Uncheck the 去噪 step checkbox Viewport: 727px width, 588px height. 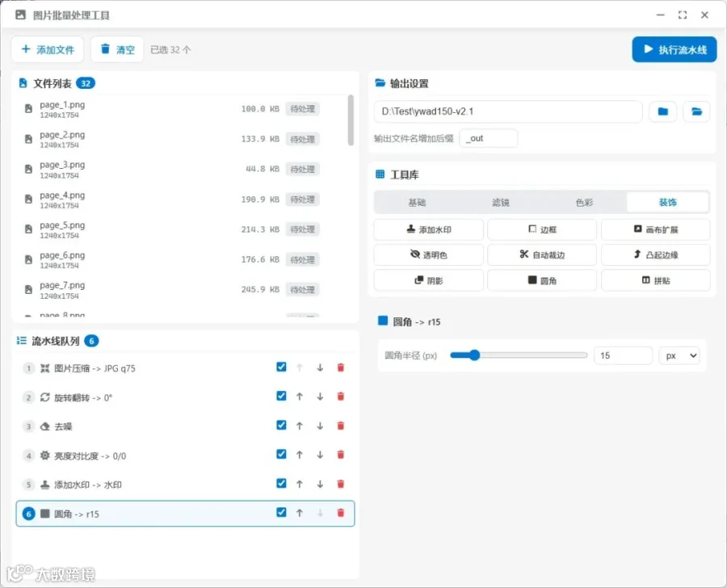(281, 425)
